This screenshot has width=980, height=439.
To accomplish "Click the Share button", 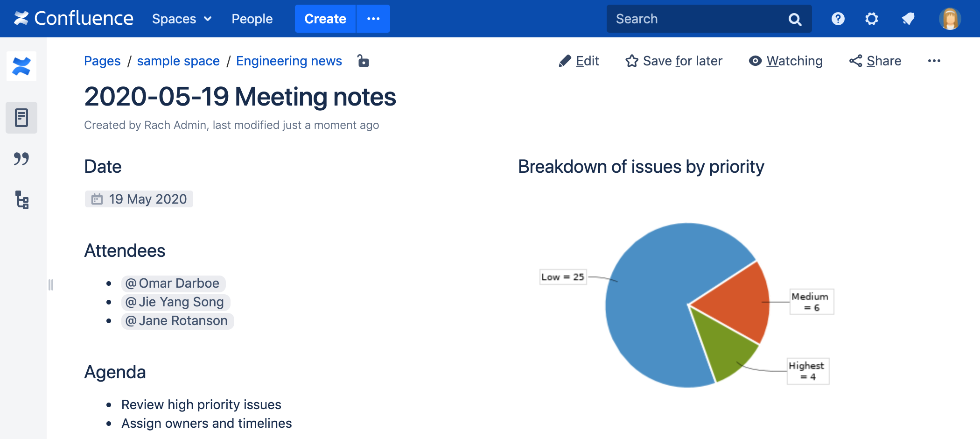I will [x=875, y=61].
